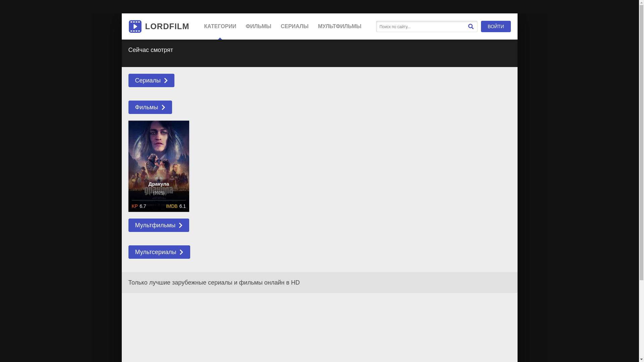Click the Войти login button

point(495,26)
